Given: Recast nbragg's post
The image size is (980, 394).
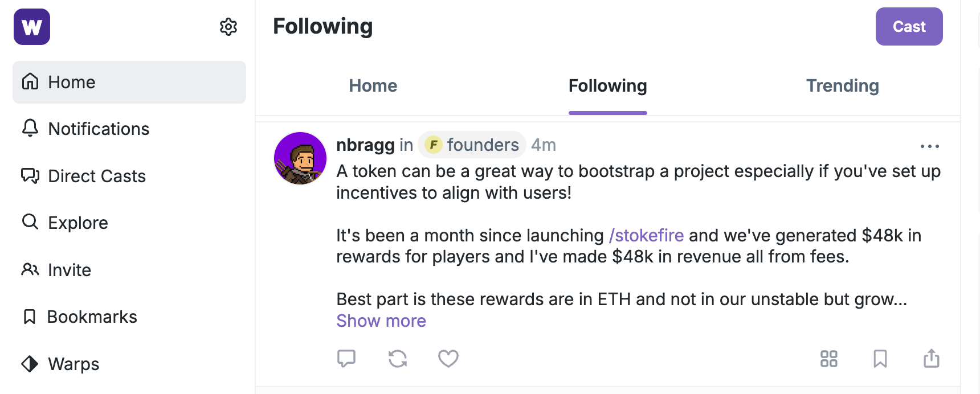Looking at the screenshot, I should tap(398, 358).
